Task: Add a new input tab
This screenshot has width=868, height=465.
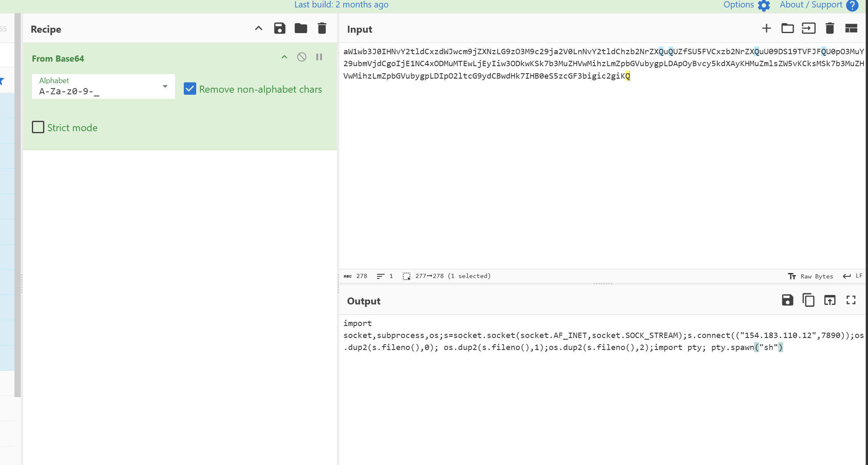Action: (x=766, y=29)
